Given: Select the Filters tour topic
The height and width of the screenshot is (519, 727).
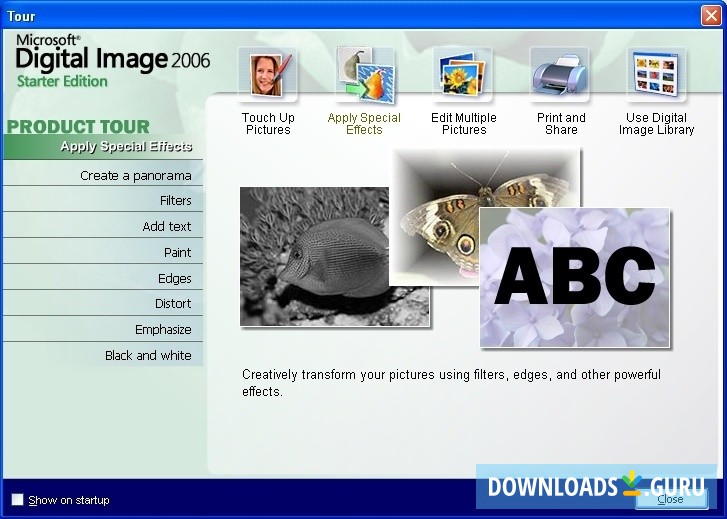Looking at the screenshot, I should click(x=103, y=200).
